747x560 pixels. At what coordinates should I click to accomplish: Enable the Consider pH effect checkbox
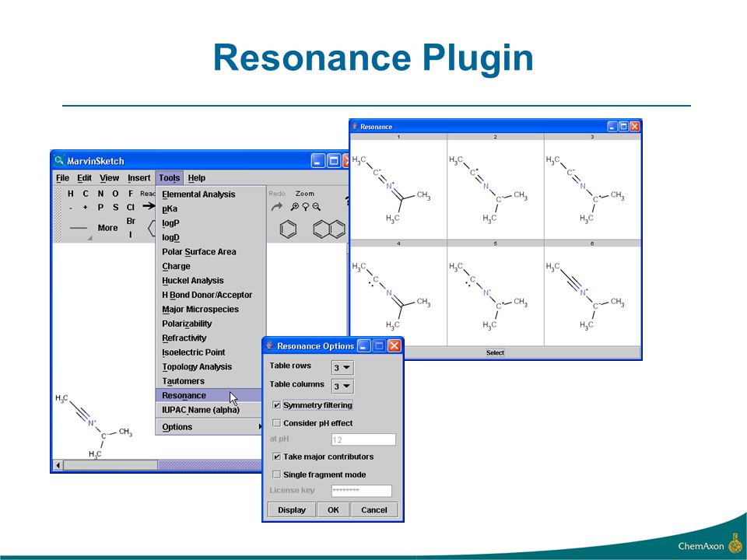pos(276,423)
